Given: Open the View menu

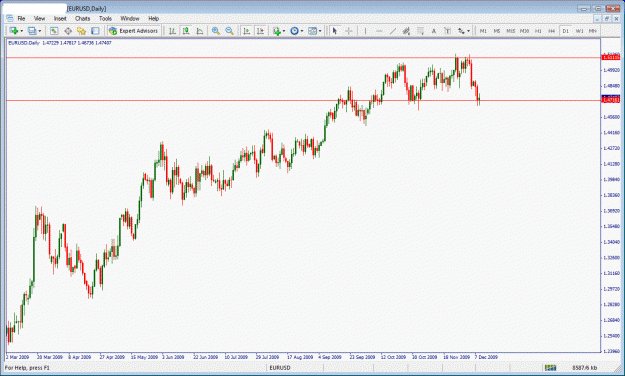Looking at the screenshot, I should [x=39, y=18].
